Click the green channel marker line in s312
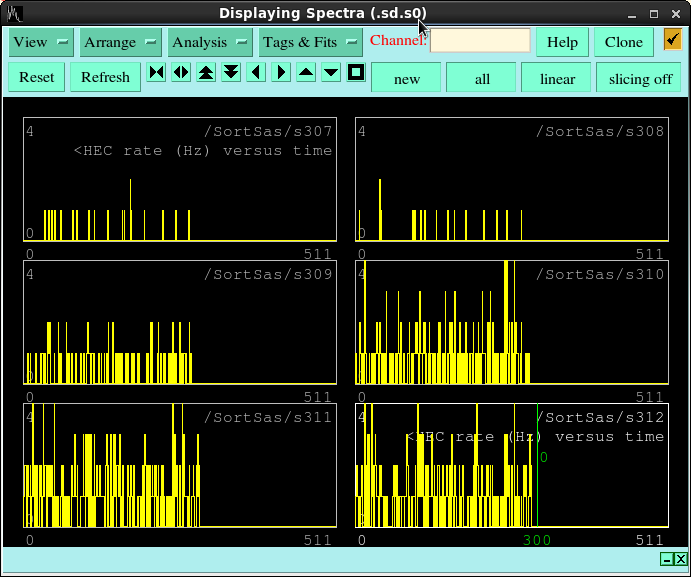 coord(537,465)
